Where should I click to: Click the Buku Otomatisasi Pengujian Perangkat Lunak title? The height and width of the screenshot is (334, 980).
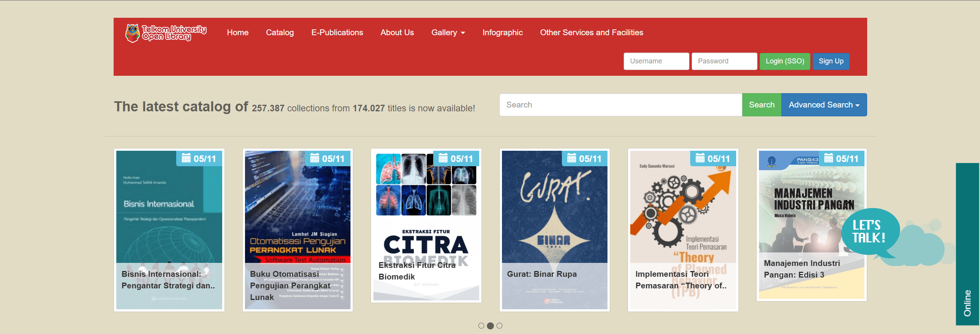pyautogui.click(x=290, y=286)
